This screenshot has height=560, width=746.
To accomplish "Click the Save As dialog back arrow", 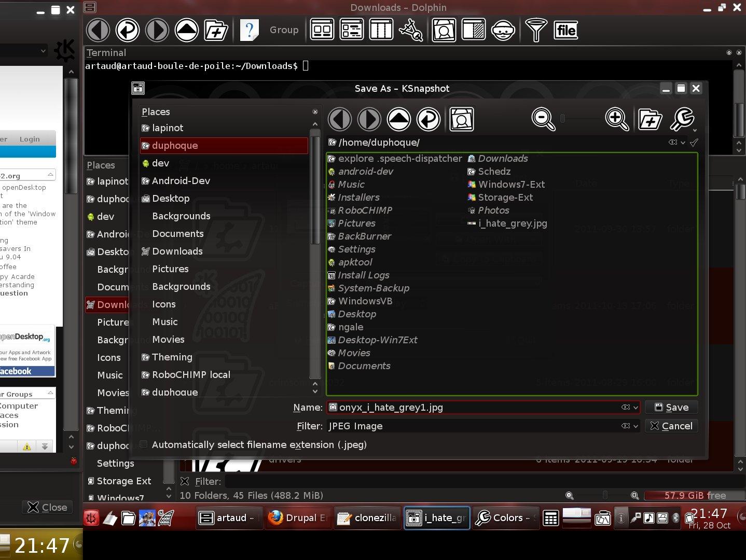I will coord(340,119).
